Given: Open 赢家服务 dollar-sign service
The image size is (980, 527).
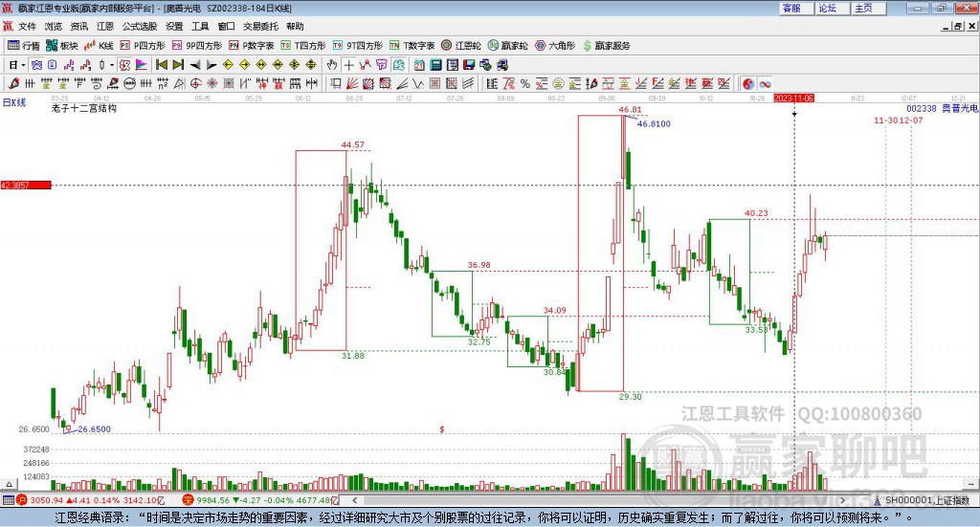Looking at the screenshot, I should (607, 46).
